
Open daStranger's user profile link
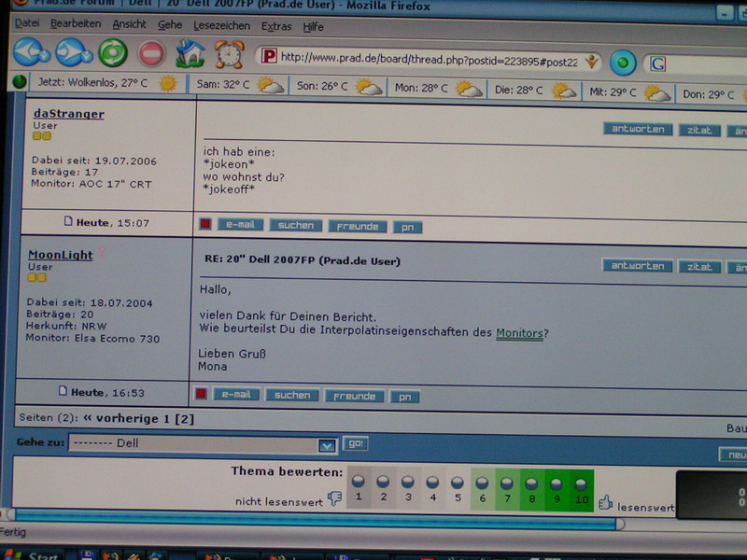(68, 114)
